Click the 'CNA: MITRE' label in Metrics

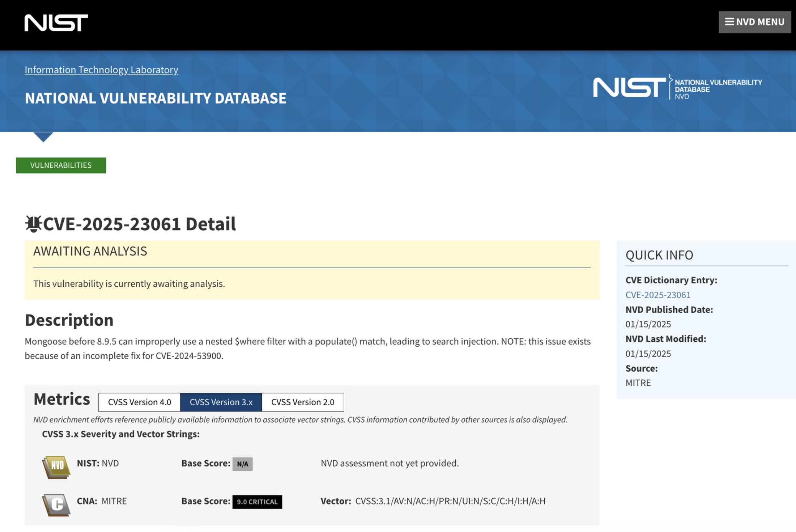point(102,501)
